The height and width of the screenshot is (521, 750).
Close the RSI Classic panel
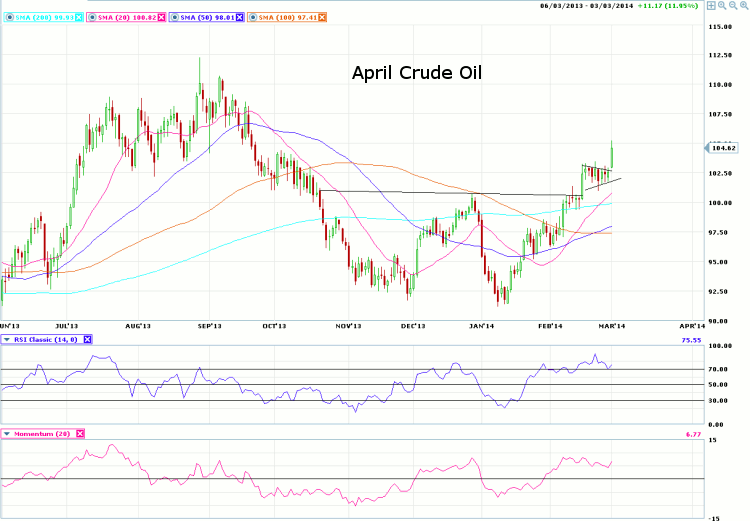coord(87,340)
